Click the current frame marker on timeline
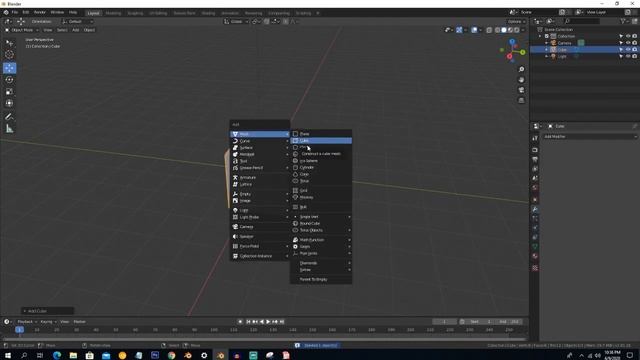This screenshot has height=360, width=640. pyautogui.click(x=19, y=329)
